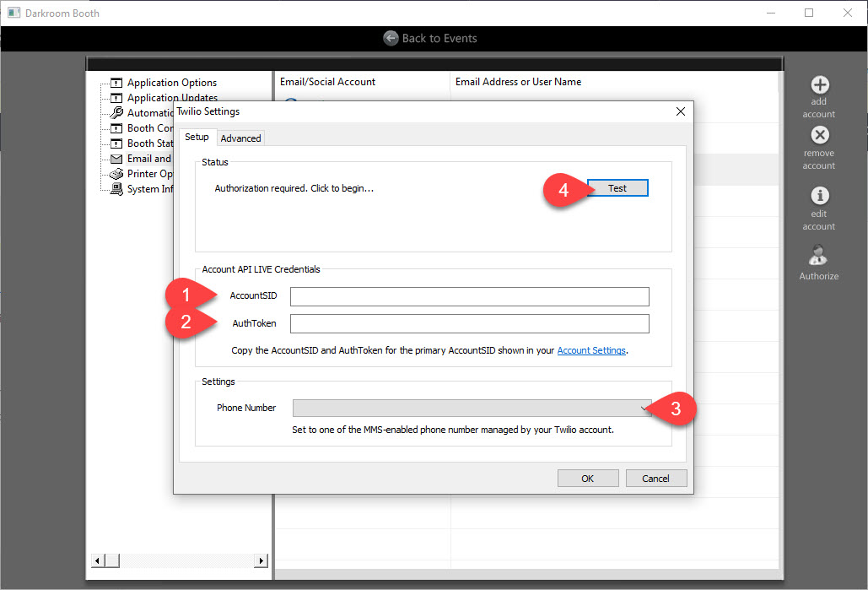Click the Booth Stat tree item icon
Screen dimensions: 868x590
point(116,143)
